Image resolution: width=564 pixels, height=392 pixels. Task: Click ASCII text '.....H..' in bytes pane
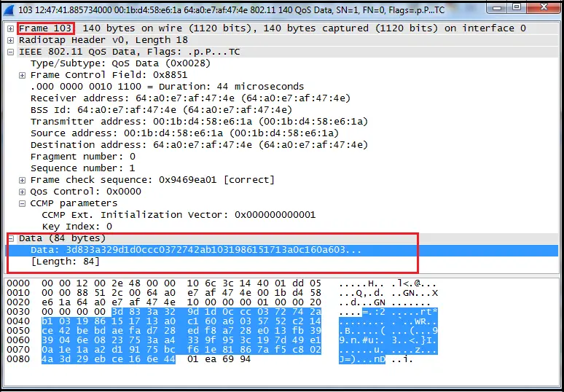pos(362,283)
